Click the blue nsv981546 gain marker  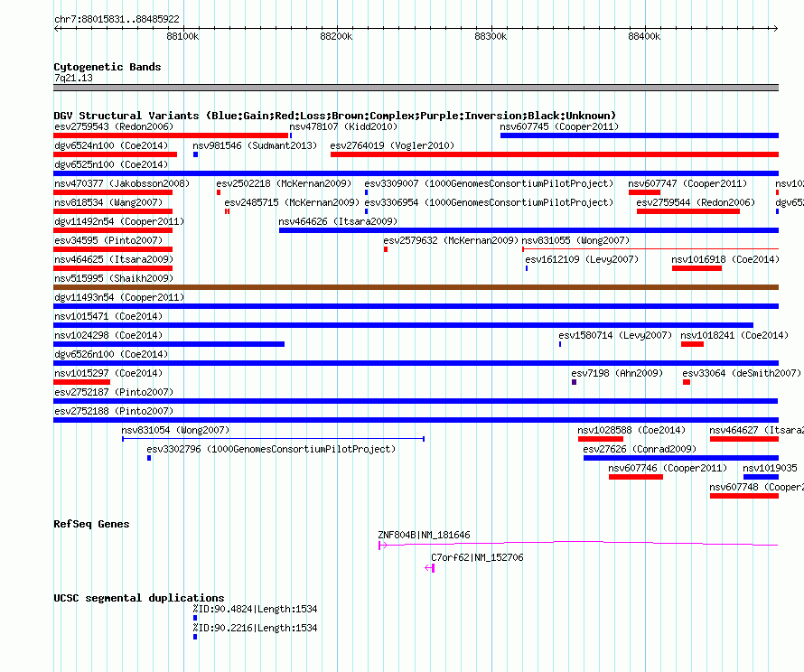(x=195, y=154)
